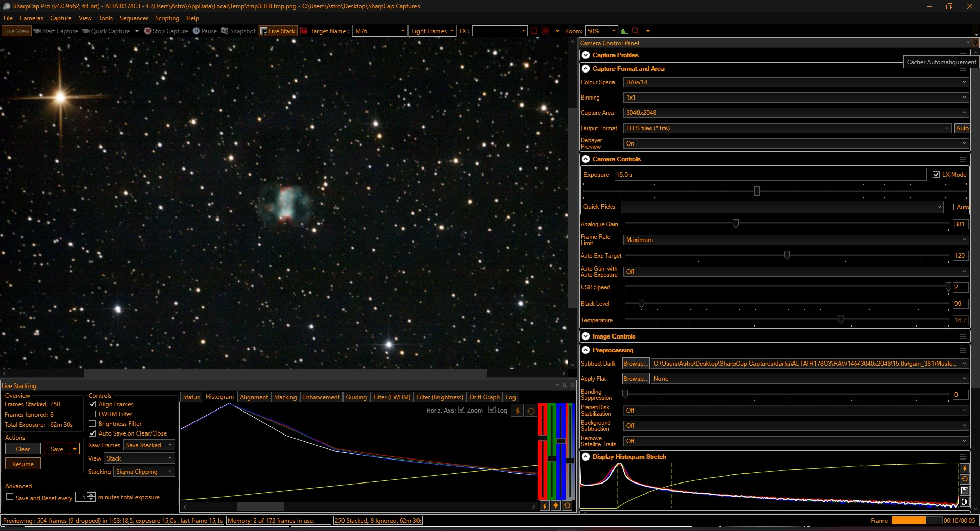Click the Clear button in Actions
Viewport: 980px width, 531px height.
23,449
